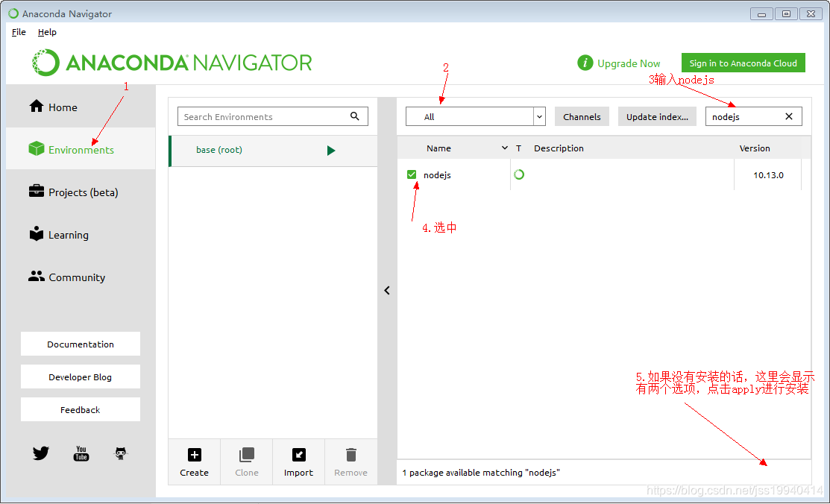Open the Help menu
This screenshot has width=830, height=504.
coord(47,32)
